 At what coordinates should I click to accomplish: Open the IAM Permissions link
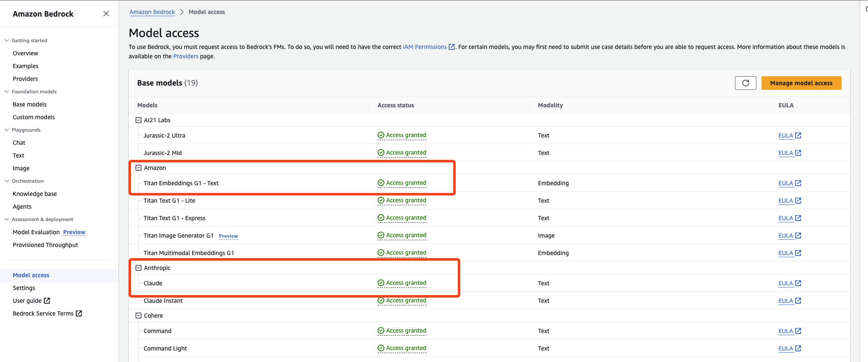(x=429, y=47)
